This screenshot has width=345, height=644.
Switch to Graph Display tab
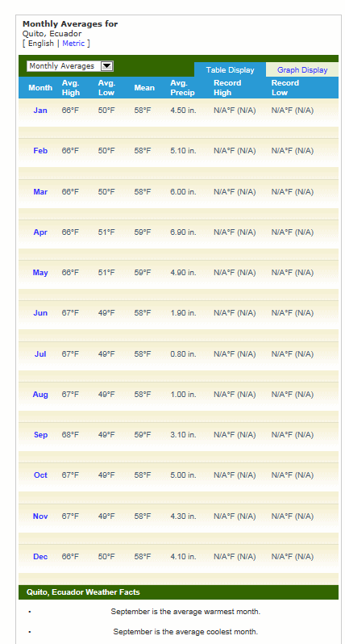[x=302, y=70]
